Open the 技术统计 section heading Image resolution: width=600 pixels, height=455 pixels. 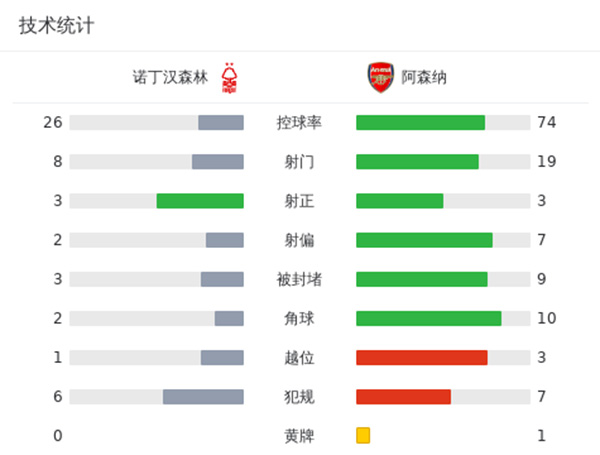click(57, 26)
